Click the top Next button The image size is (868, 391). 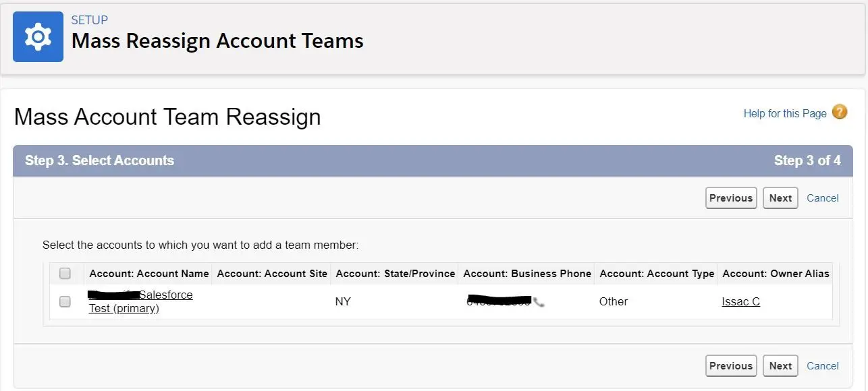pos(780,198)
